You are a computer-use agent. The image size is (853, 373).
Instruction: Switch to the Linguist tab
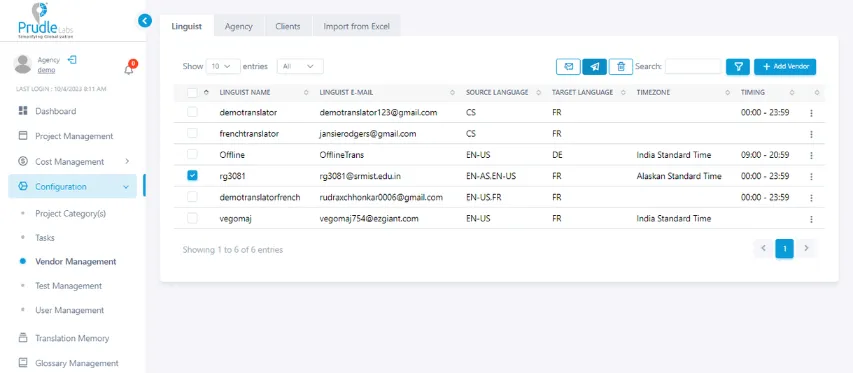tap(187, 26)
